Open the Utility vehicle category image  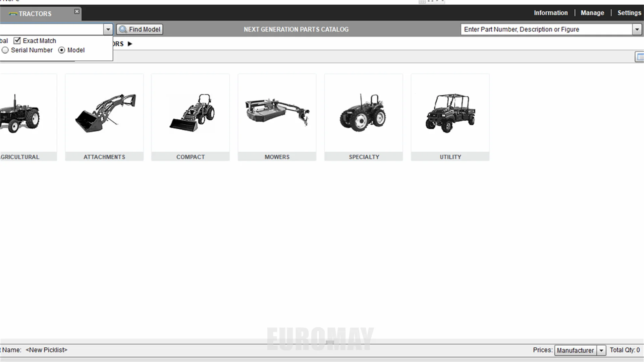pyautogui.click(x=450, y=113)
